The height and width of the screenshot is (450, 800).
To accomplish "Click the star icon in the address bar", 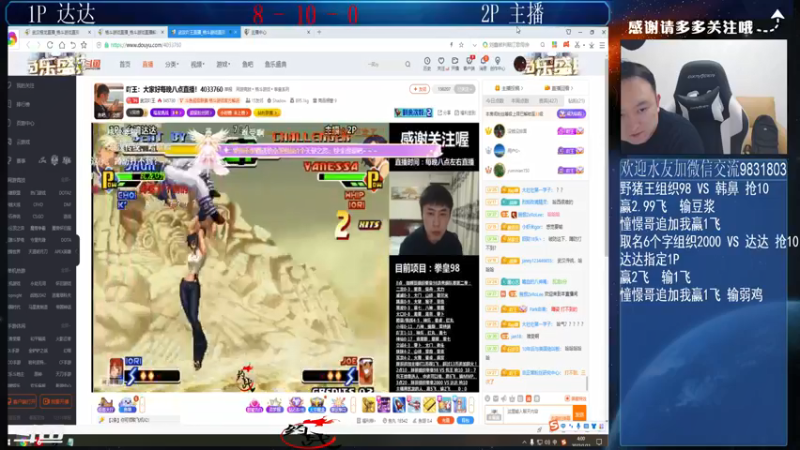I will point(461,45).
